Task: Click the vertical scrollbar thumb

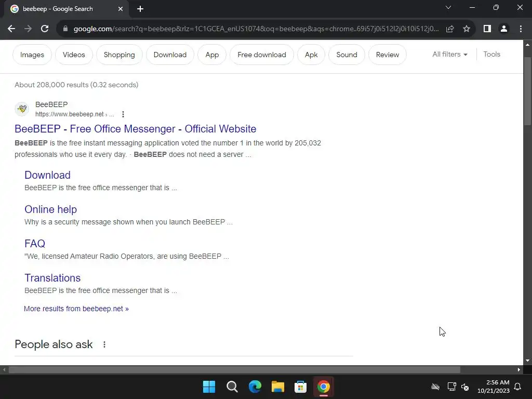Action: [527, 91]
